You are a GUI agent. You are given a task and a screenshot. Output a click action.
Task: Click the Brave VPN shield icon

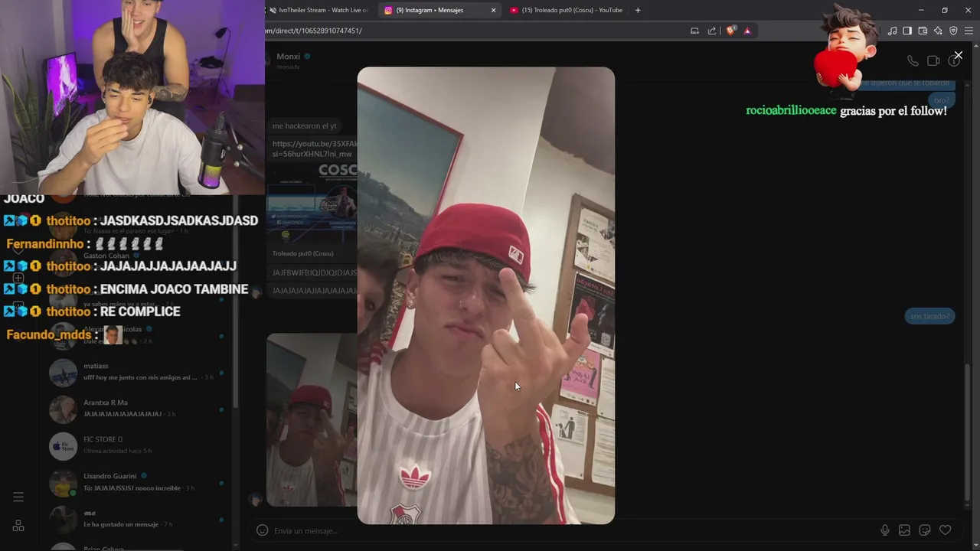pyautogui.click(x=953, y=31)
